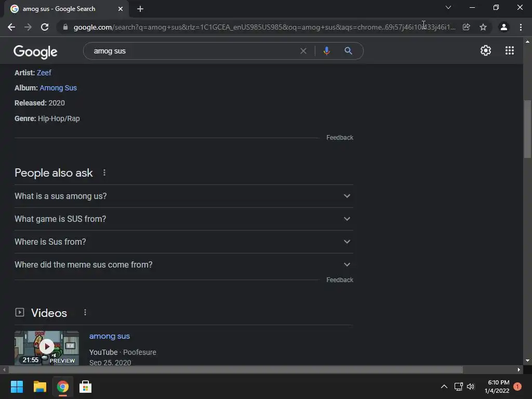Share this page from the address bar
Screen dimensions: 532x399
tap(466, 27)
